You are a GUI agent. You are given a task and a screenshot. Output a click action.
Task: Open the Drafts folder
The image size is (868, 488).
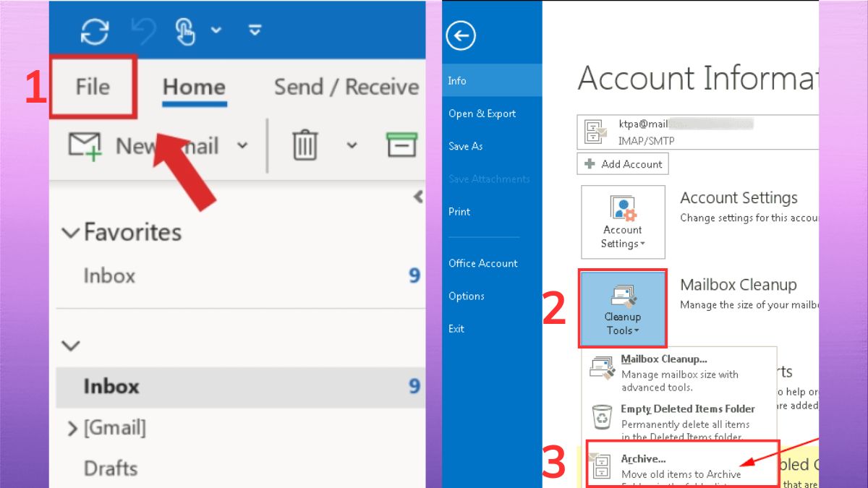[111, 468]
